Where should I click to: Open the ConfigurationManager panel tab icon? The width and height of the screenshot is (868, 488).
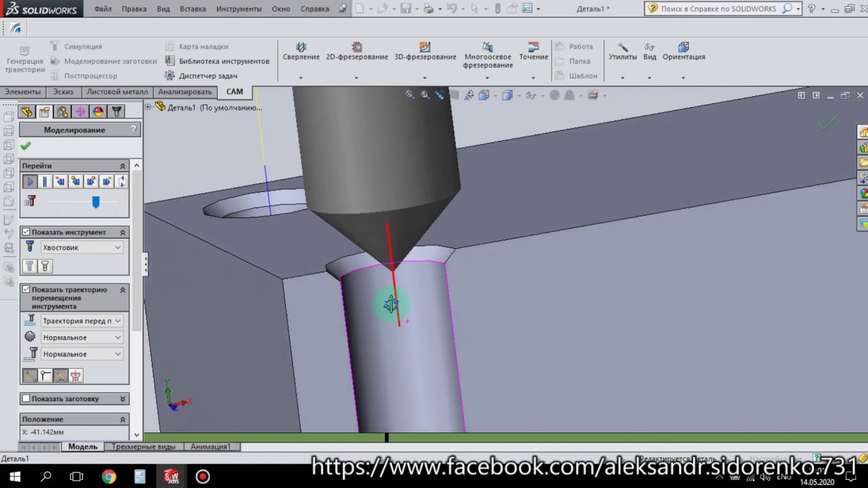pyautogui.click(x=62, y=112)
